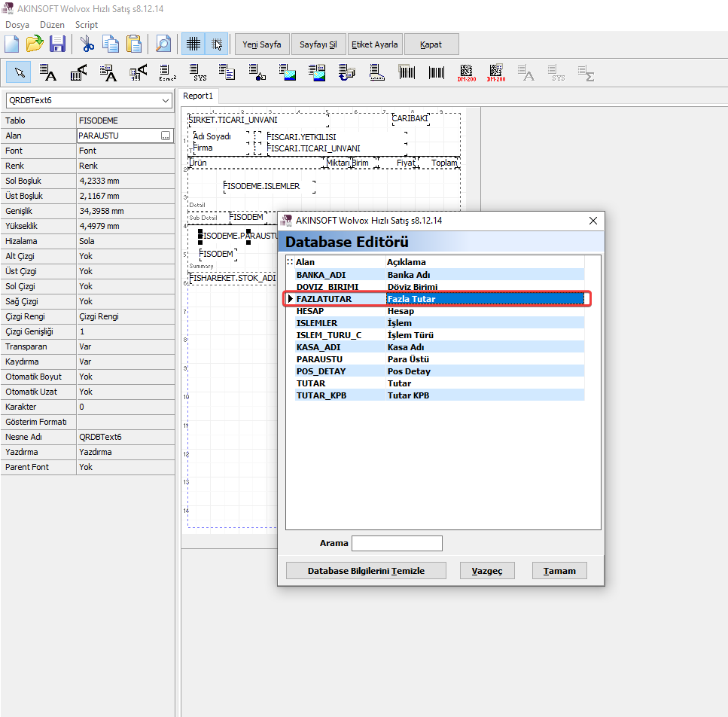Image resolution: width=728 pixels, height=717 pixels.
Task: Insert shape tool
Action: coord(257,72)
